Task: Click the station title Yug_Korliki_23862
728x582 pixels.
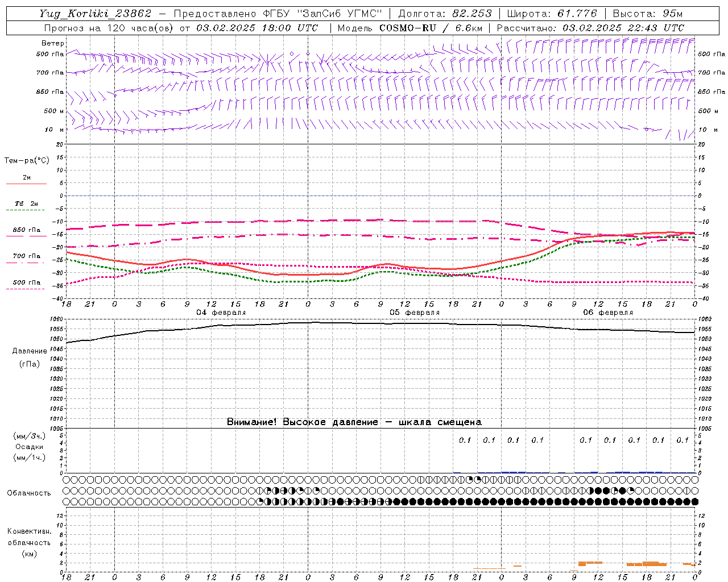Action: [96, 14]
